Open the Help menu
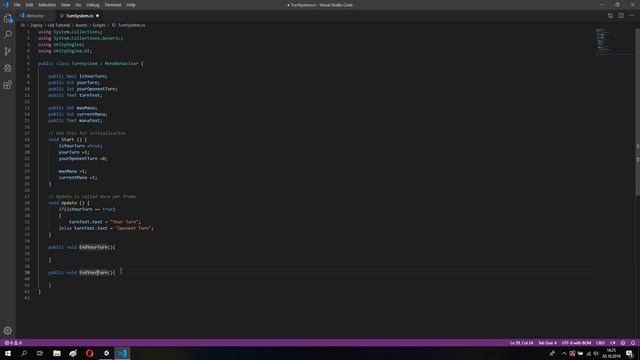 pyautogui.click(x=131, y=5)
